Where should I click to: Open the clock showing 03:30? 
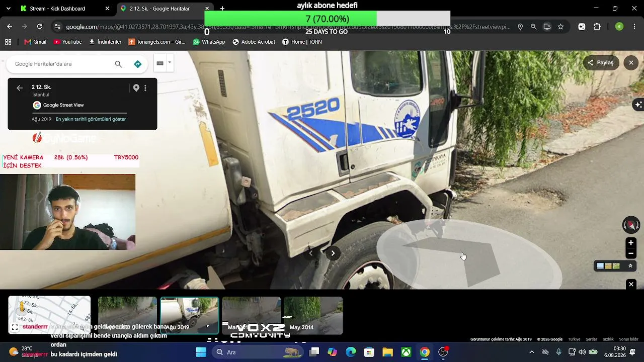615,352
